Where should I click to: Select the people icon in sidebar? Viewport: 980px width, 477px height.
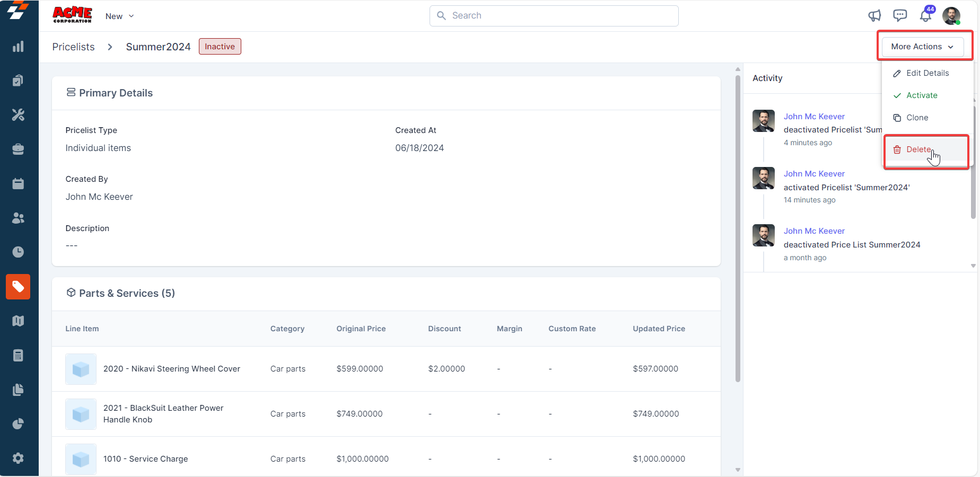tap(18, 218)
